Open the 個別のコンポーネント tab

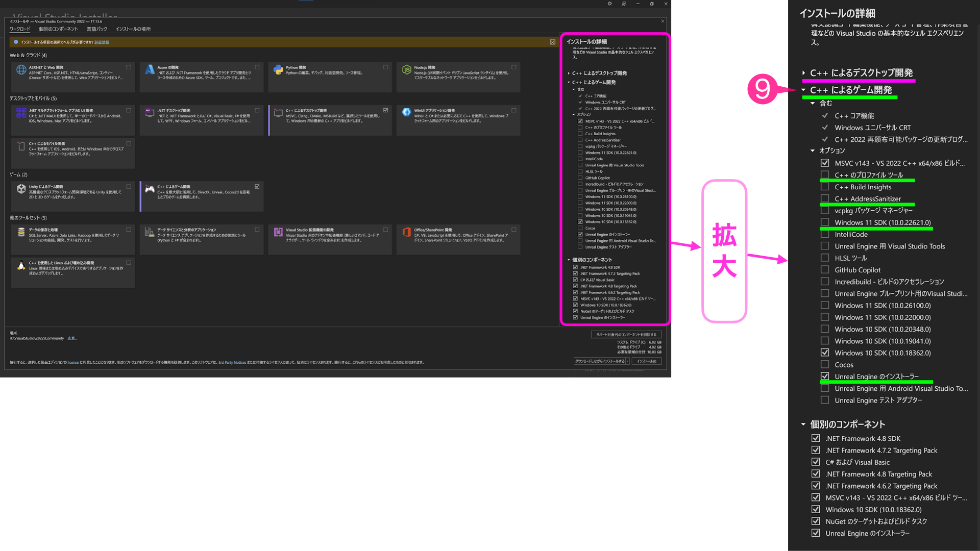[x=59, y=29]
